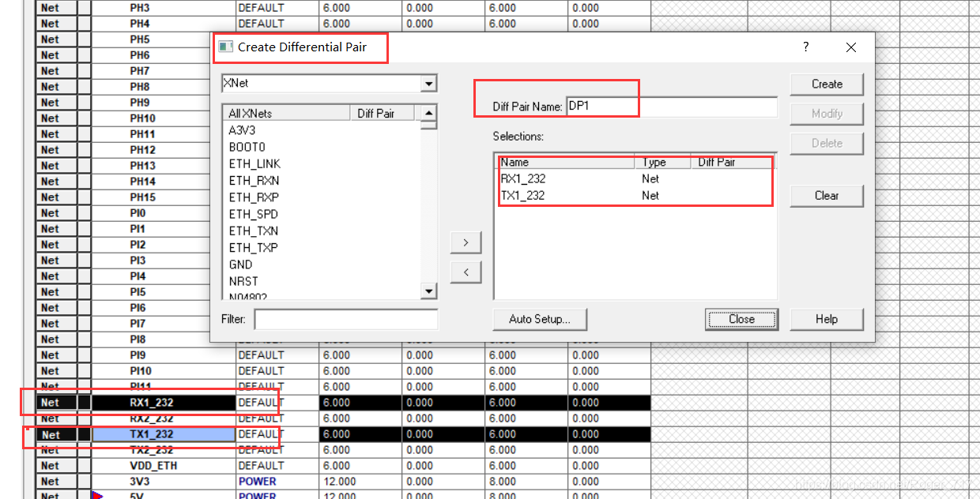Select ETH_RXN in the XNets list

coord(254,180)
